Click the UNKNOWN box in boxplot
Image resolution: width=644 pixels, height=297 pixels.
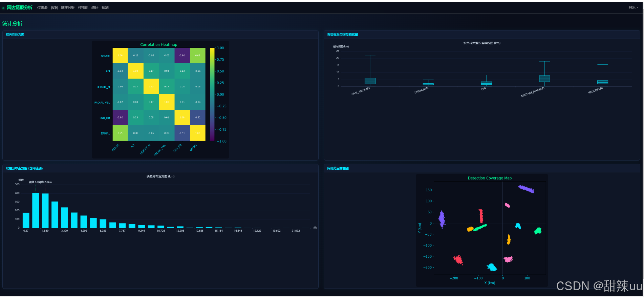point(428,84)
